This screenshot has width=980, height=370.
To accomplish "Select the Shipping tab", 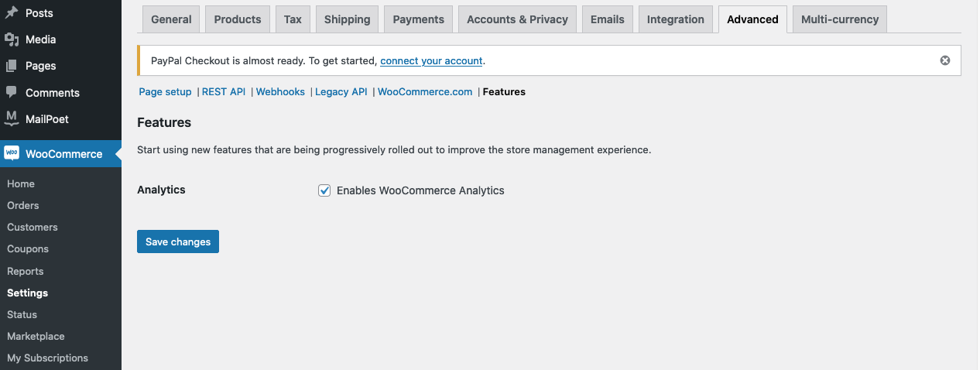I will pyautogui.click(x=347, y=19).
